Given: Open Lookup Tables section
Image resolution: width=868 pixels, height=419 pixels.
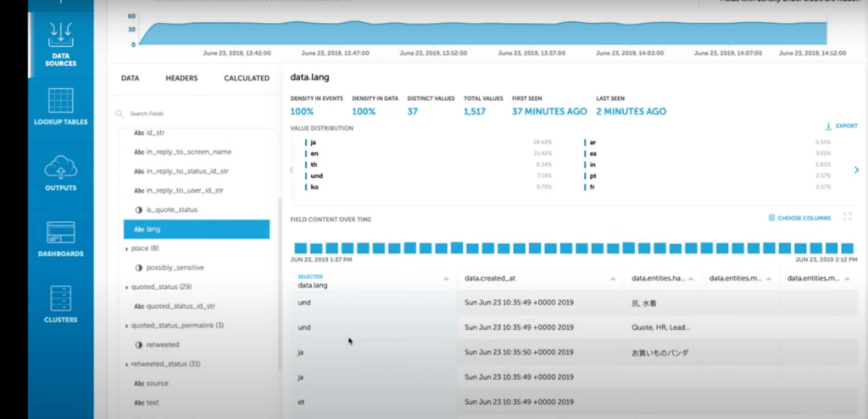Looking at the screenshot, I should (61, 106).
